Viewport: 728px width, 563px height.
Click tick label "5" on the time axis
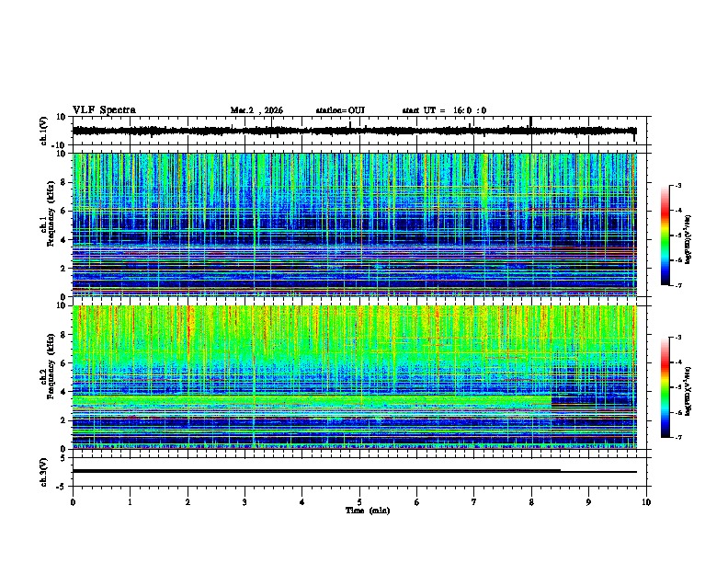(359, 502)
